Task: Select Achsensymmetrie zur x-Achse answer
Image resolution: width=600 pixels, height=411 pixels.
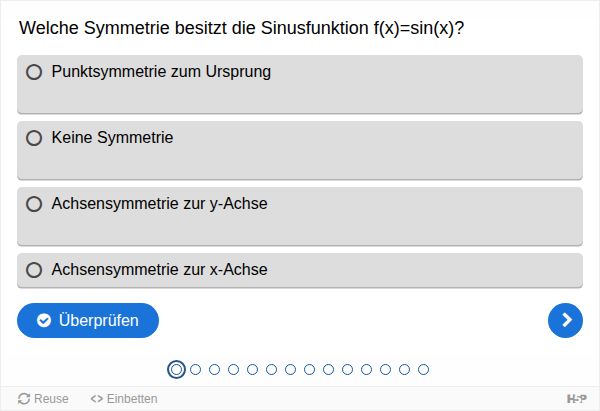Action: pos(34,270)
